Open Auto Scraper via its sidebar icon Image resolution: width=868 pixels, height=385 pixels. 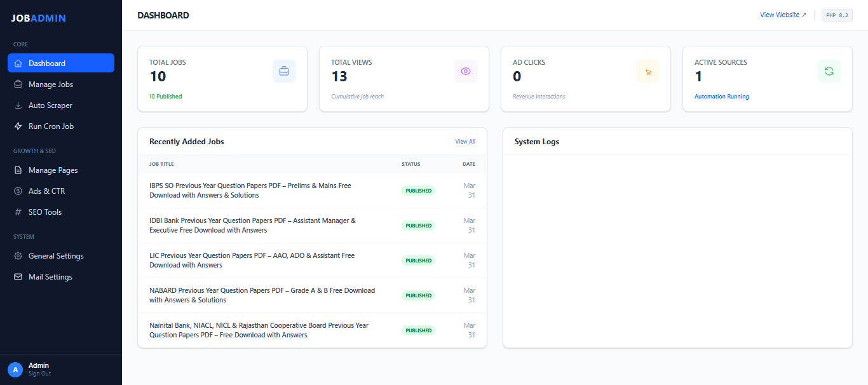point(17,105)
